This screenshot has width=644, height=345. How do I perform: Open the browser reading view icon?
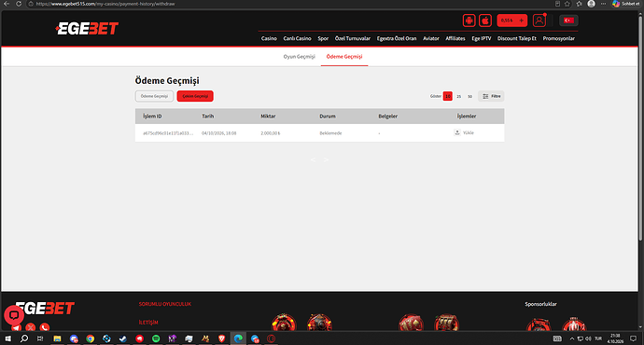coord(557,4)
